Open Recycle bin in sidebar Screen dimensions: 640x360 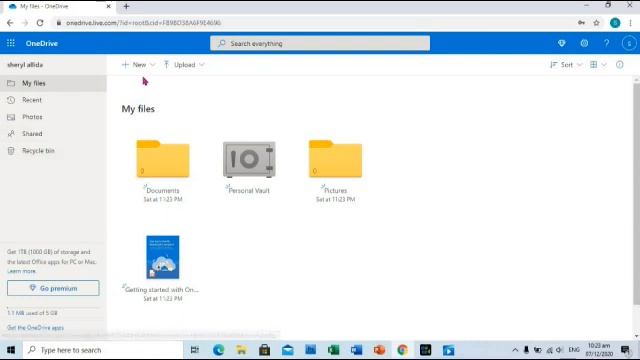coord(53,151)
